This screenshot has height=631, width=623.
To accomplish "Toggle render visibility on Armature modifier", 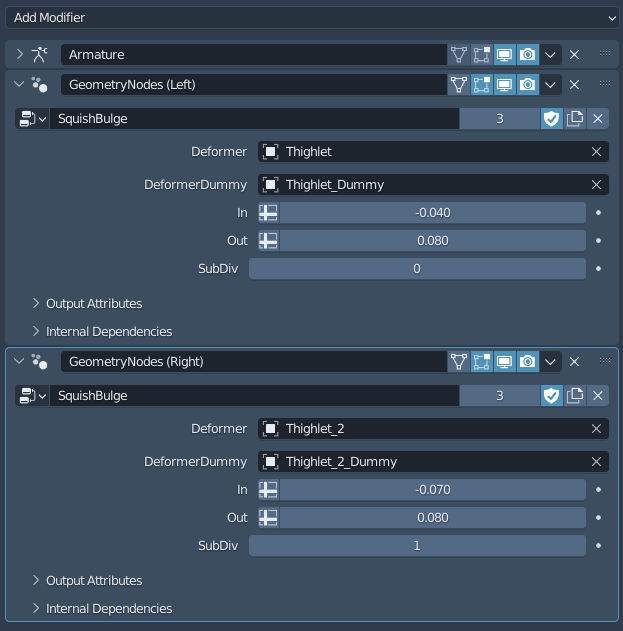I will pyautogui.click(x=527, y=54).
